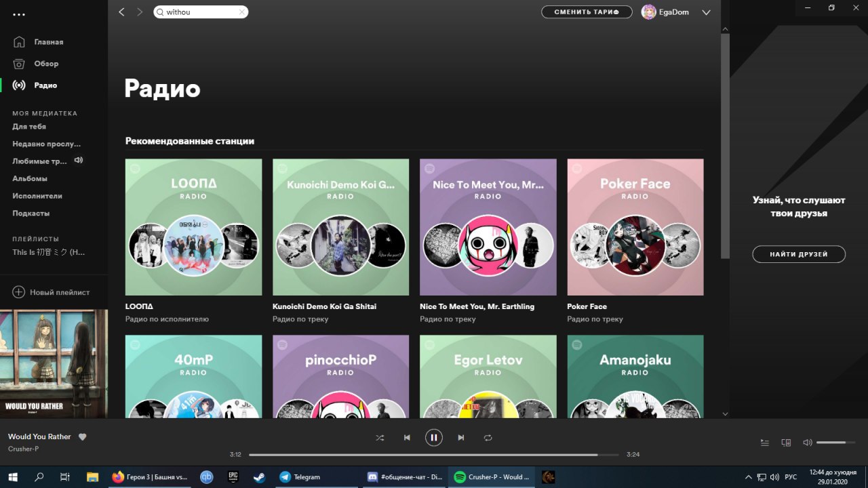This screenshot has height=488, width=868.
Task: Click the scroll down arrow of main scrollbar
Action: tap(725, 413)
